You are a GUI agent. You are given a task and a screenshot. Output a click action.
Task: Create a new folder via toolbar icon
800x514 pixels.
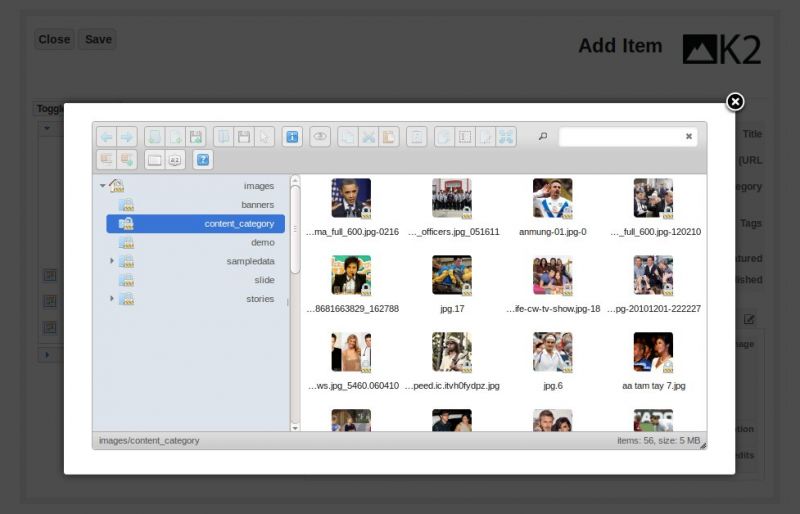coord(155,137)
